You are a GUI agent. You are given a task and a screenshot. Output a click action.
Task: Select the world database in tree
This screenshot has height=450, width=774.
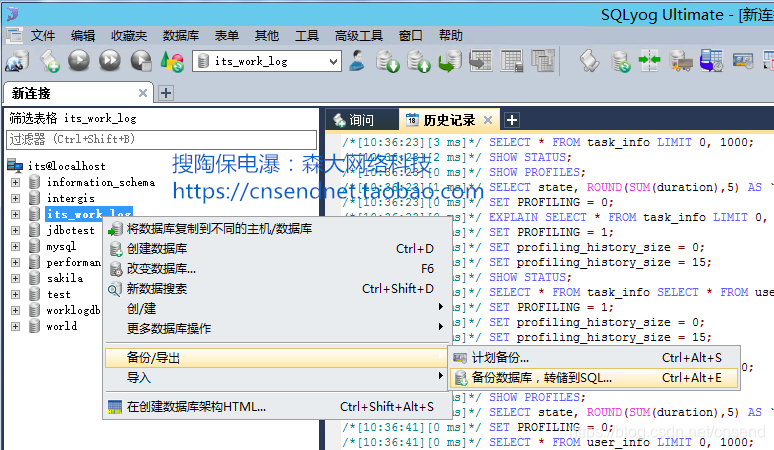point(62,327)
